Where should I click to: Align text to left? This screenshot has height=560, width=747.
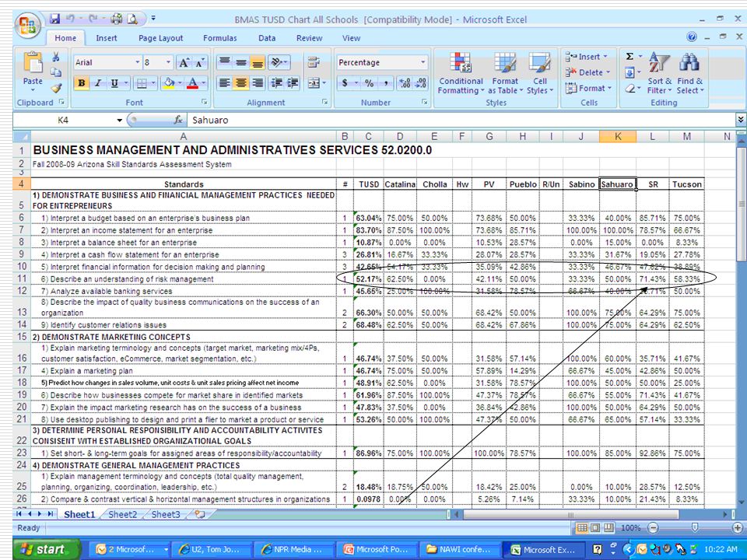click(x=224, y=83)
